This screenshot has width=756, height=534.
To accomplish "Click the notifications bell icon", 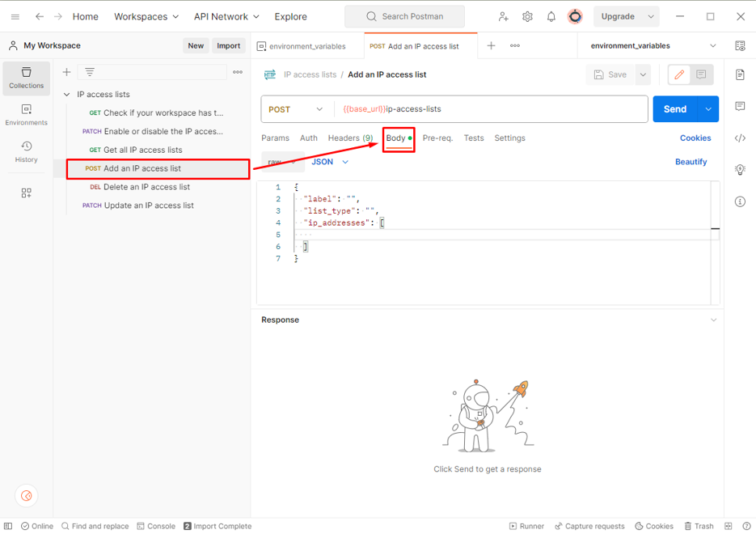I will (x=551, y=16).
